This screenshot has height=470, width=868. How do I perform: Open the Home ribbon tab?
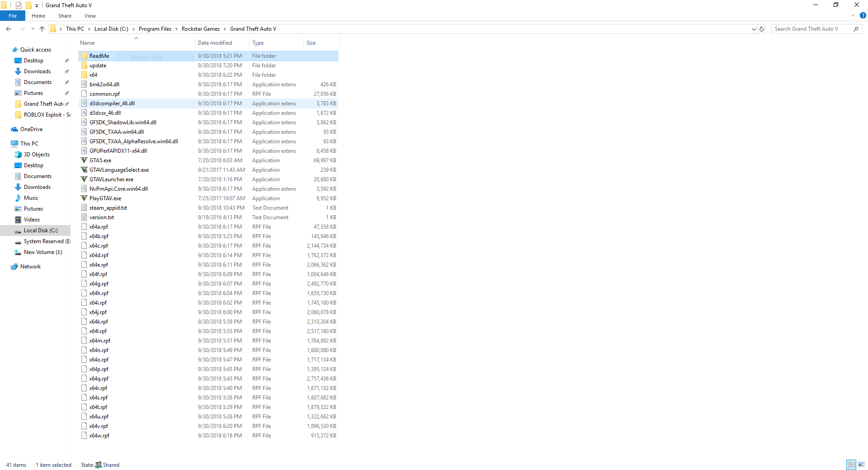[38, 16]
